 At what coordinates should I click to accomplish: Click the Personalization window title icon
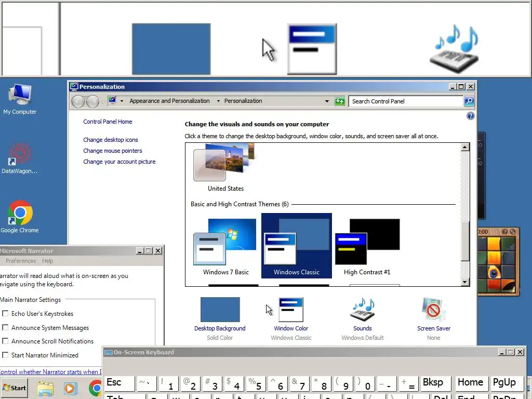click(x=74, y=87)
